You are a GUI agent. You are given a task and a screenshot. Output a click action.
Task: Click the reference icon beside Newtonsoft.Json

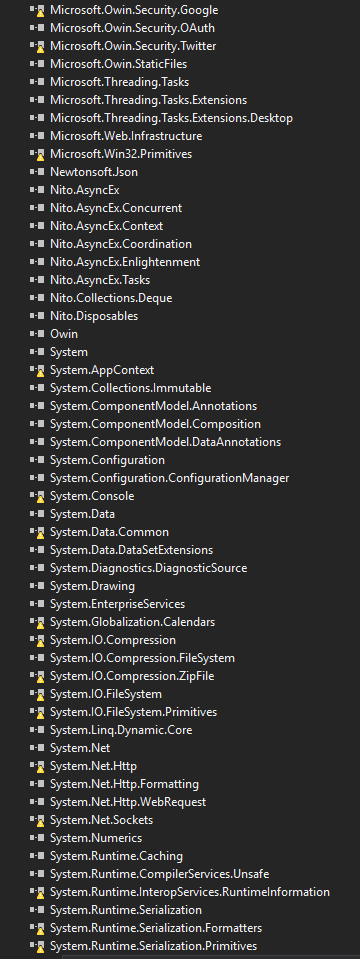point(37,172)
